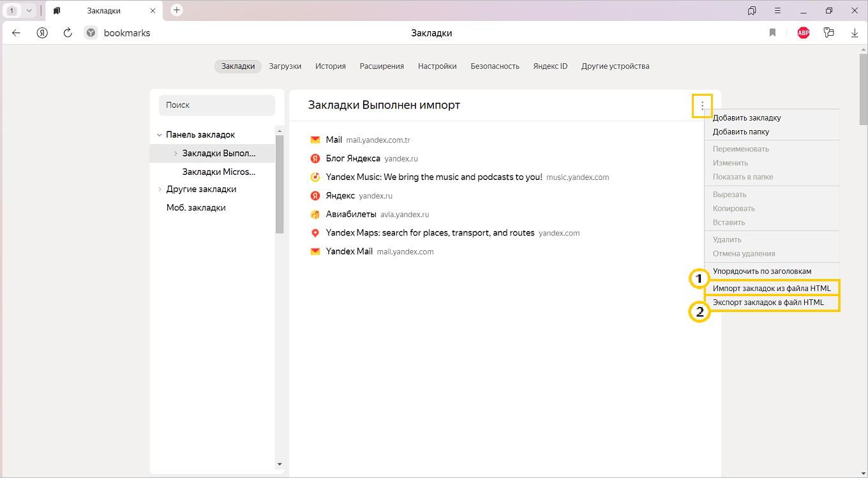Click the Поиск bookmarks search field
868x478 pixels.
click(217, 105)
